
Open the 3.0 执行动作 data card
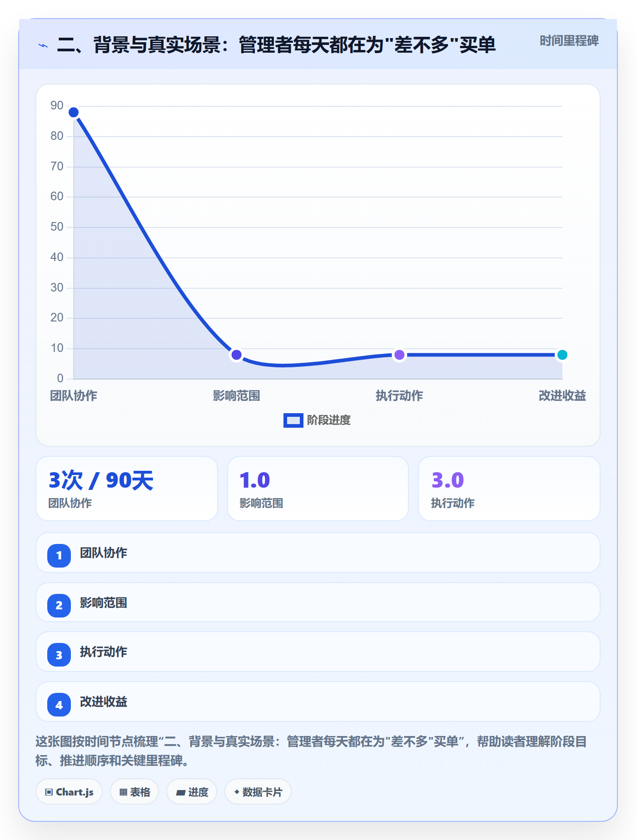tap(509, 489)
